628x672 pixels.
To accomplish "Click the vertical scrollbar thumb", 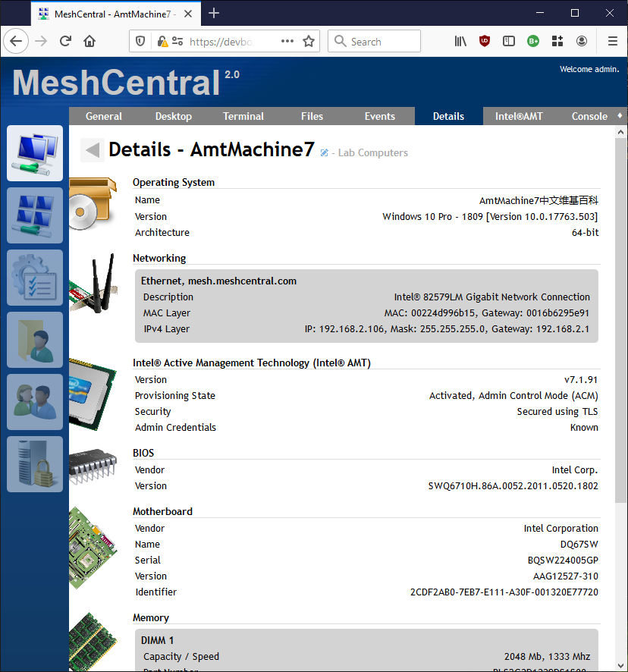I will point(620,320).
